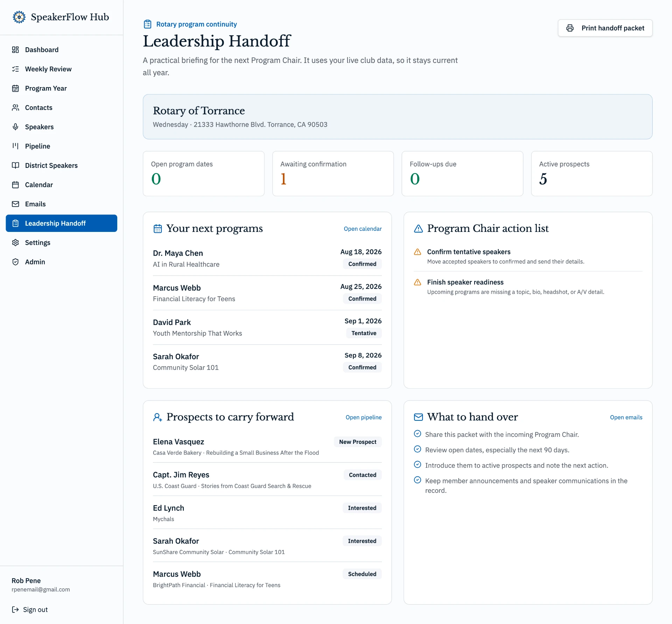Select Marcus Webb Aug 25 program
Screen dimensions: 672x624
pos(267,293)
